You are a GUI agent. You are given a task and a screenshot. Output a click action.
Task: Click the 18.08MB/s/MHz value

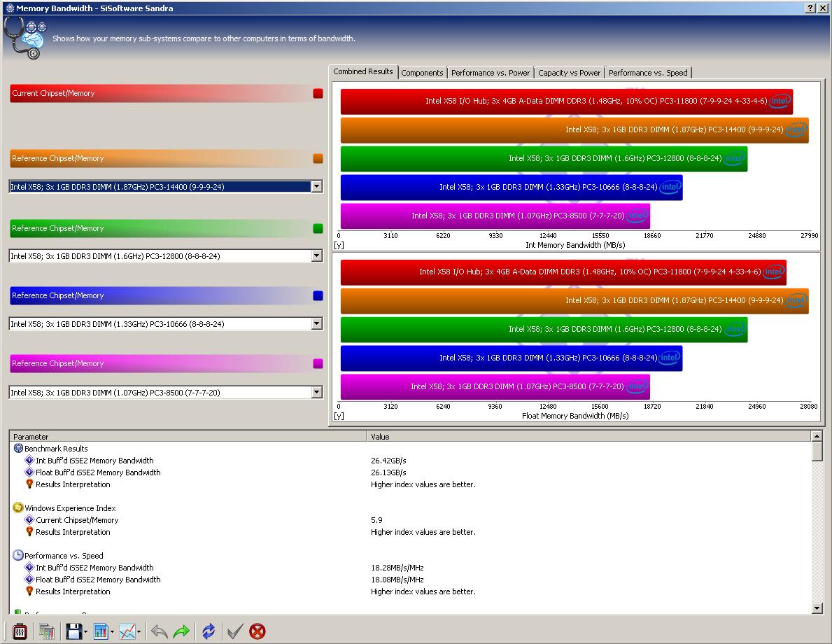coord(397,580)
